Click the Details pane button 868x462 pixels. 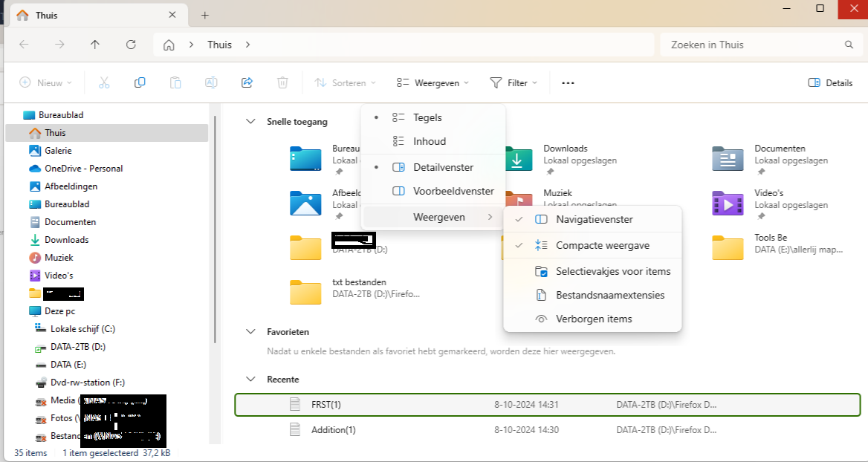coord(830,83)
